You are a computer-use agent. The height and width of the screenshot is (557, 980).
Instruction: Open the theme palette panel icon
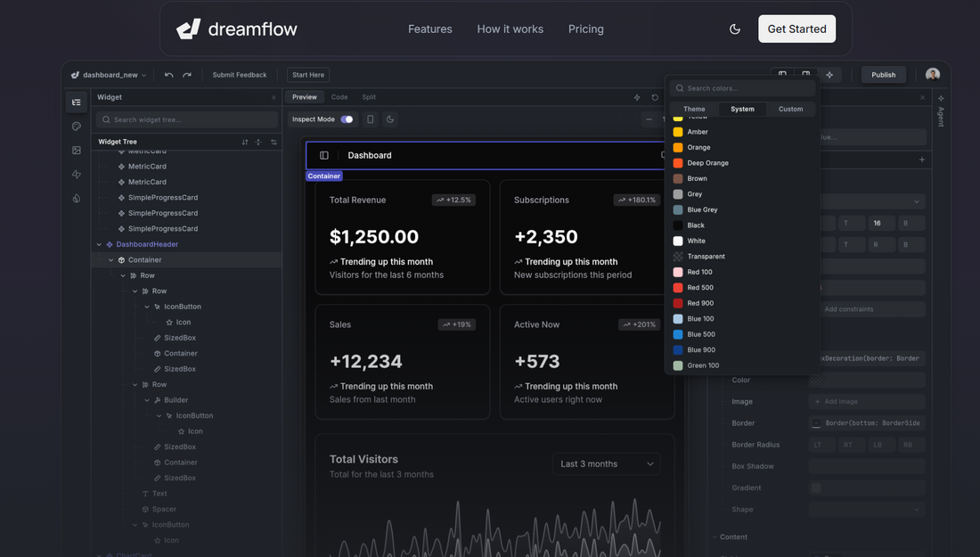pyautogui.click(x=76, y=126)
